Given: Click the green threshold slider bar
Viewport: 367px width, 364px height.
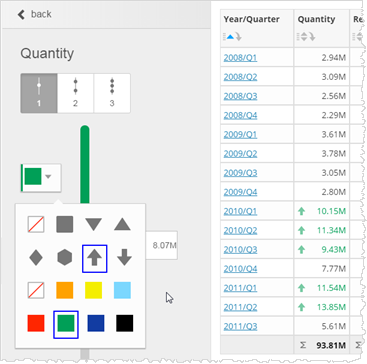Looking at the screenshot, I should [85, 164].
